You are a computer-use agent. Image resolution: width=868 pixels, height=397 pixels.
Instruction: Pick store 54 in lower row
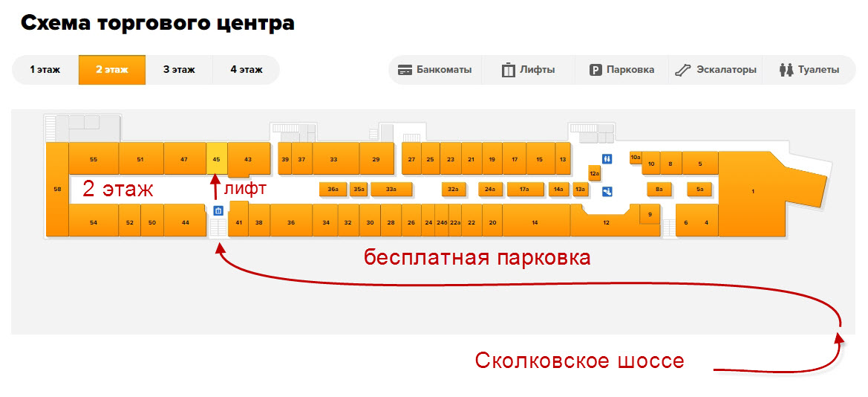tap(94, 222)
